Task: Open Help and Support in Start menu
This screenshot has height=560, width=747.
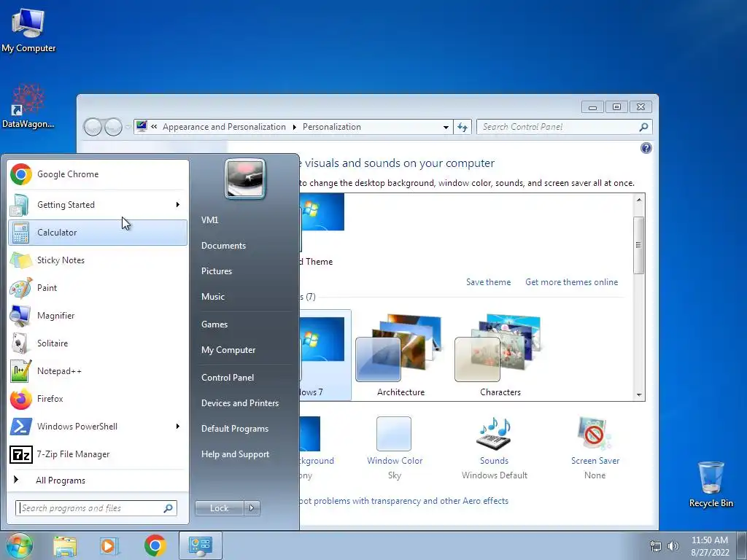Action: [x=236, y=454]
